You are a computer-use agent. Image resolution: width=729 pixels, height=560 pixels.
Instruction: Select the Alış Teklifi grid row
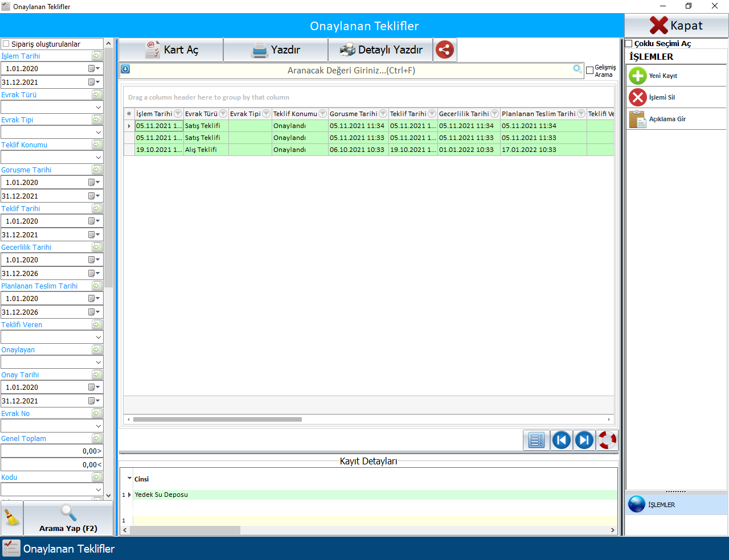(x=368, y=150)
